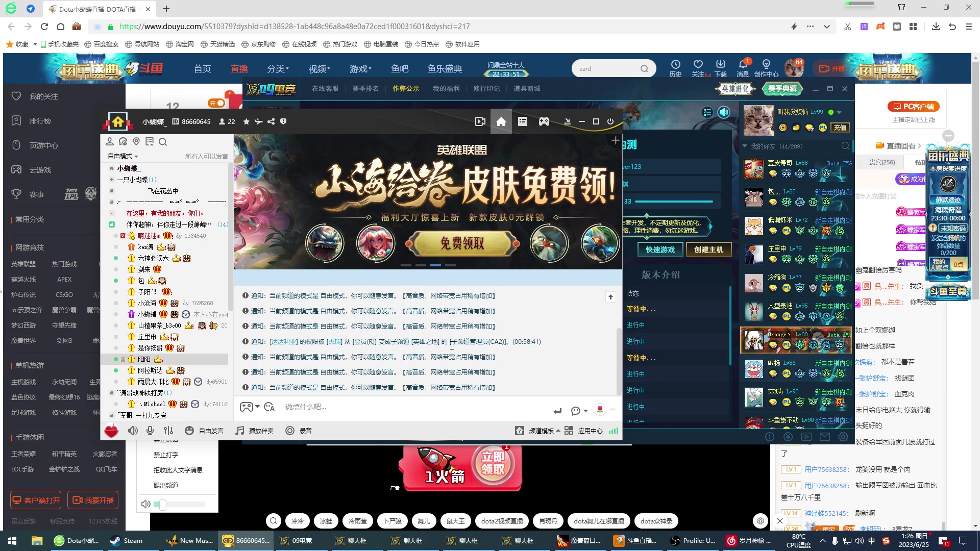
Task: Select third dot of banner carousel indicator
Action: click(x=435, y=265)
